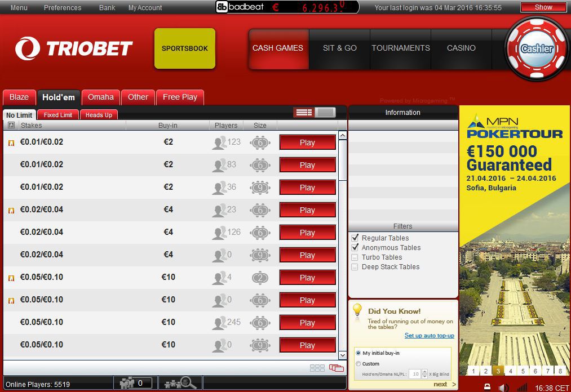This screenshot has height=392, width=571.
Task: Switch to Heads Up sub-tab
Action: point(99,115)
